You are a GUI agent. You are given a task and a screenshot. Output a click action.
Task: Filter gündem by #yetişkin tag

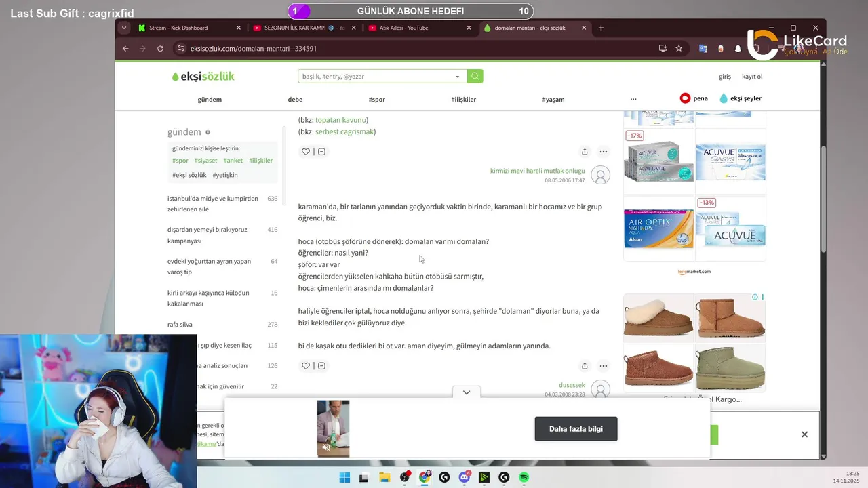[x=225, y=175]
